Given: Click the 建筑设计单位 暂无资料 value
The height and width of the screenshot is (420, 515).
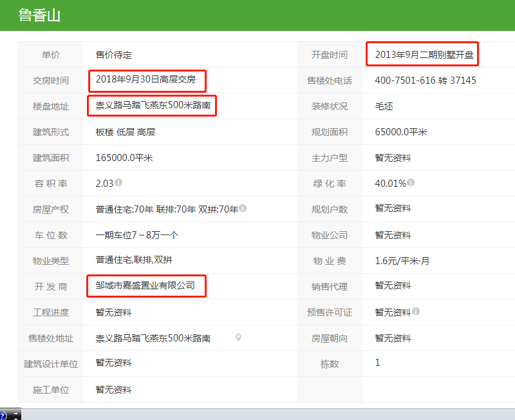Looking at the screenshot, I should click(114, 363).
